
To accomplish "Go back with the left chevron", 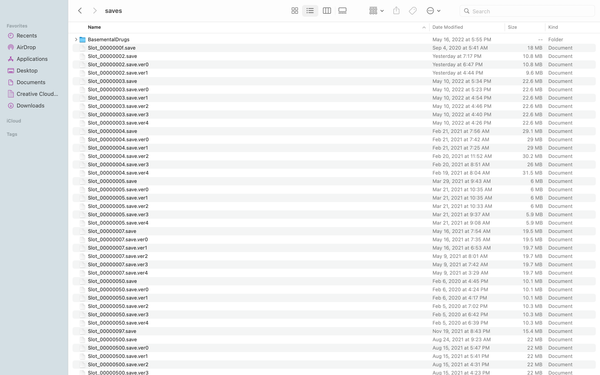I will tap(80, 11).
